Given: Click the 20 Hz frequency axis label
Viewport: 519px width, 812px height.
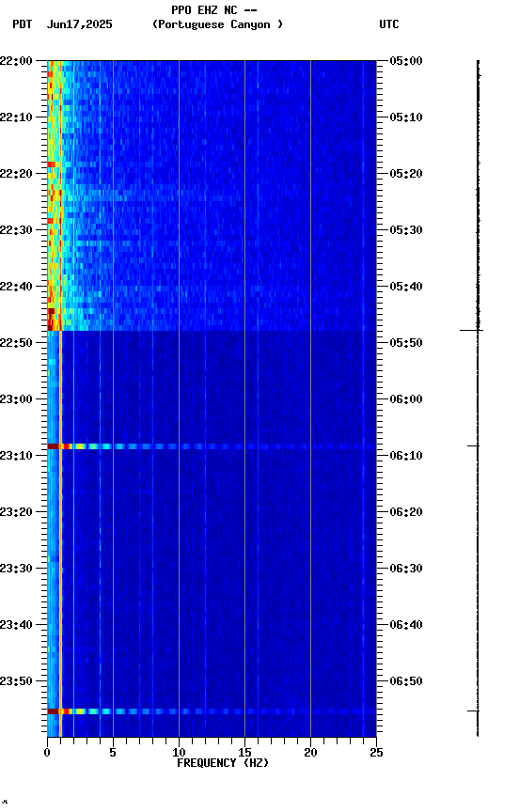Looking at the screenshot, I should [310, 753].
